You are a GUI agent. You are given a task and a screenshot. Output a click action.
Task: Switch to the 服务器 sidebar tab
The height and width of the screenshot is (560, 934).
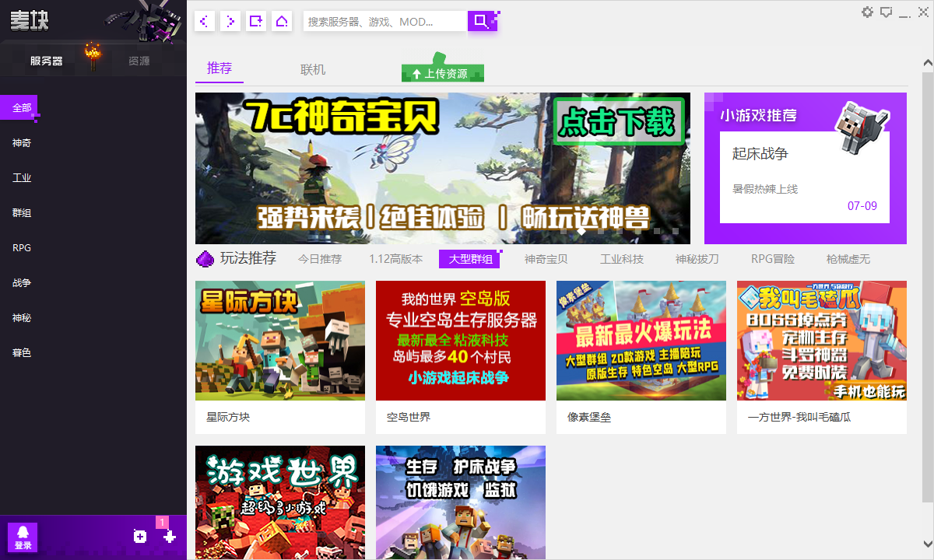click(x=47, y=61)
